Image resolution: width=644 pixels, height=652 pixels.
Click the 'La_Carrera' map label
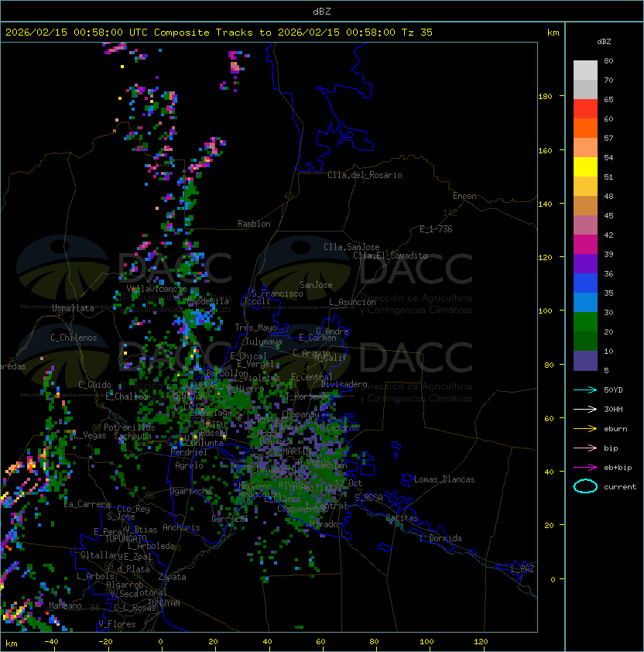coord(87,504)
